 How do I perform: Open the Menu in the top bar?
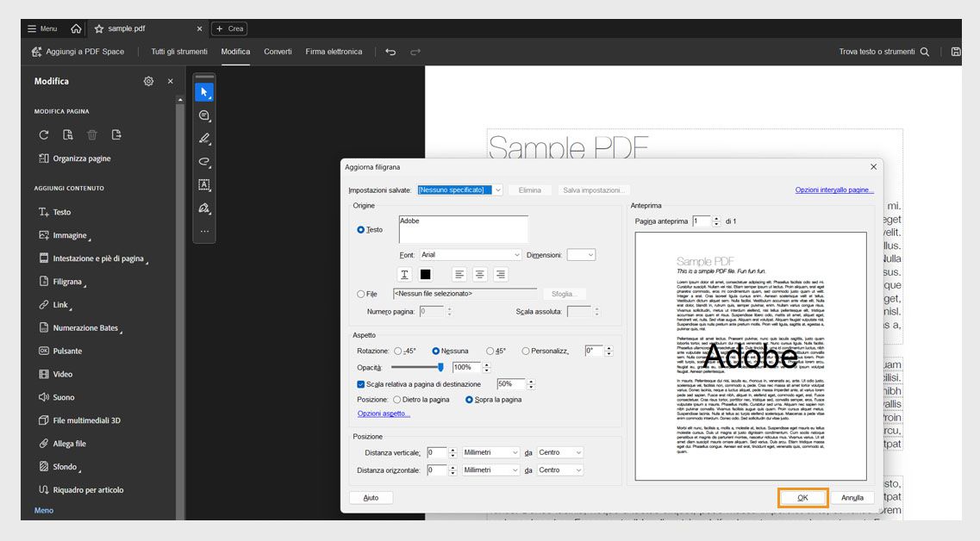(42, 28)
